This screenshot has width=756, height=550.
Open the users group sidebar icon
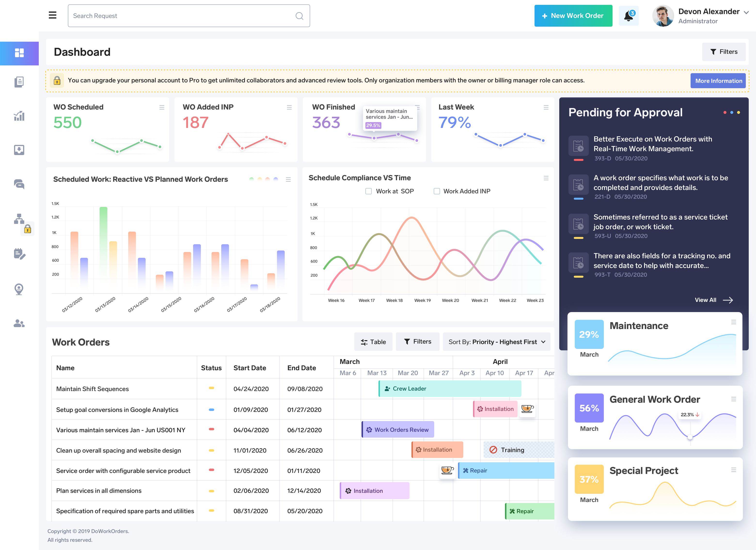point(19,324)
